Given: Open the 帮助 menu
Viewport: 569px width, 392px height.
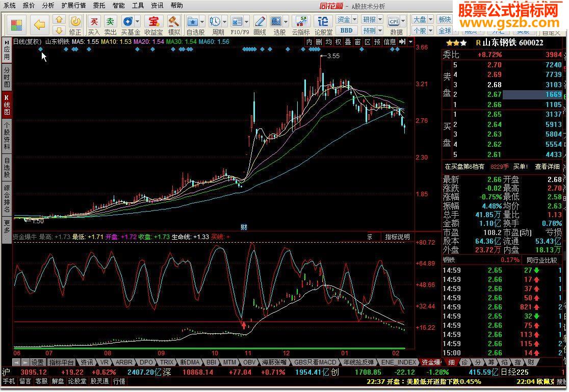Looking at the screenshot, I should pyautogui.click(x=177, y=6).
